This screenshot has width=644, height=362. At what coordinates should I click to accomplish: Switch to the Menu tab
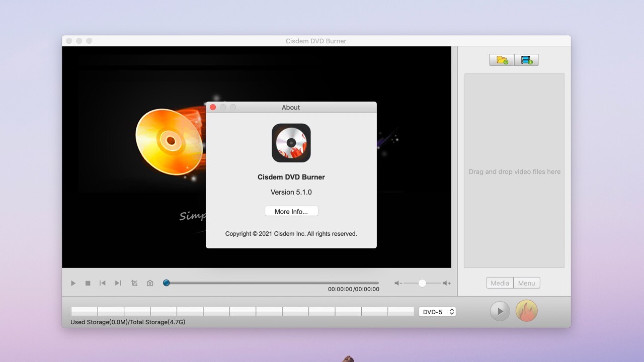(526, 283)
